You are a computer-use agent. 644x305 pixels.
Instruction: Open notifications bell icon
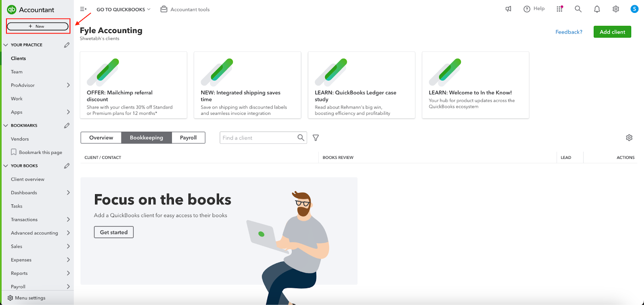[597, 9]
